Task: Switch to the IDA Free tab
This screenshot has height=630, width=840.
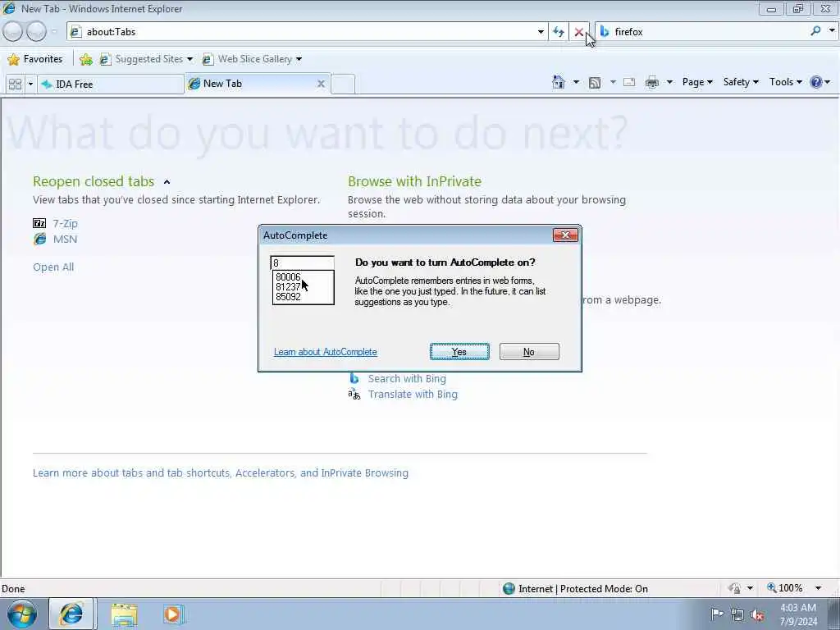Action: coord(111,84)
